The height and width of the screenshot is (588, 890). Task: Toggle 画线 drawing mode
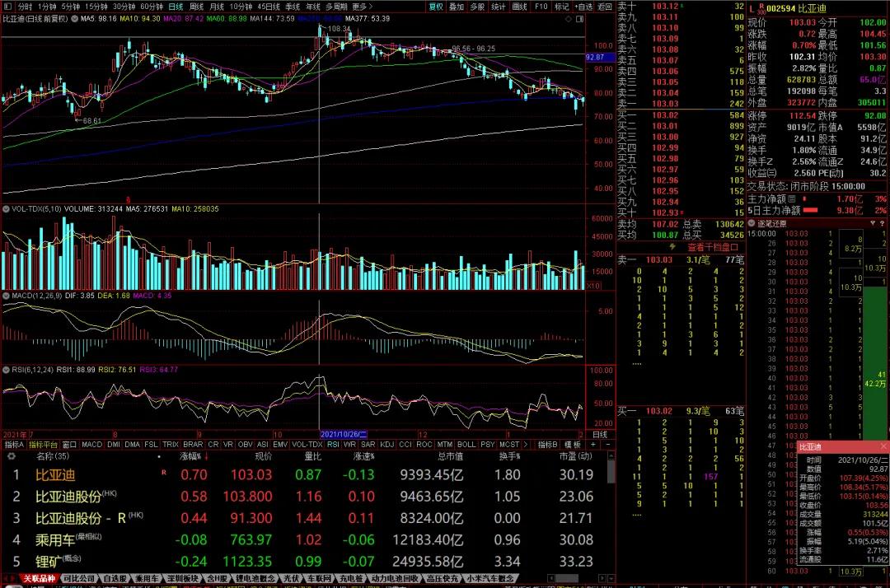coord(519,6)
